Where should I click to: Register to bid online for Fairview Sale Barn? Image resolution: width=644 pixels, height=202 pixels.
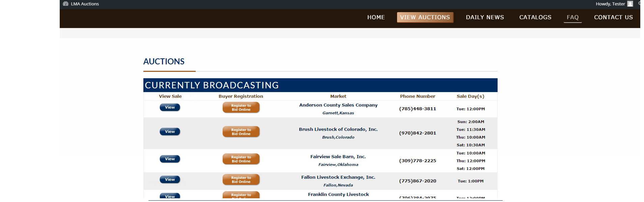point(241,159)
